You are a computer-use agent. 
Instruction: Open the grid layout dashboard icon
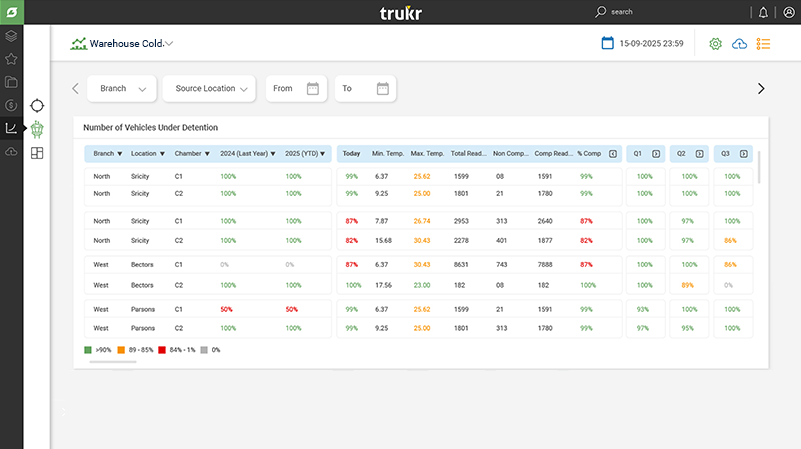pos(37,153)
